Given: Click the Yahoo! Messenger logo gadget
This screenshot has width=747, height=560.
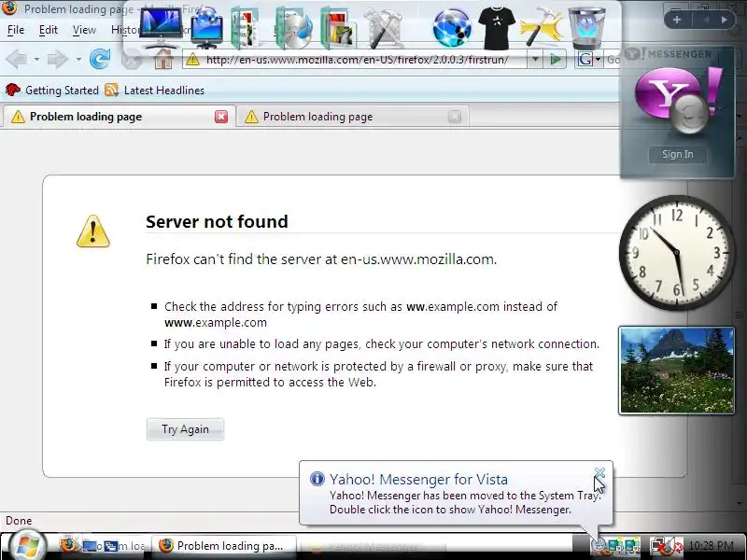Looking at the screenshot, I should (x=678, y=101).
